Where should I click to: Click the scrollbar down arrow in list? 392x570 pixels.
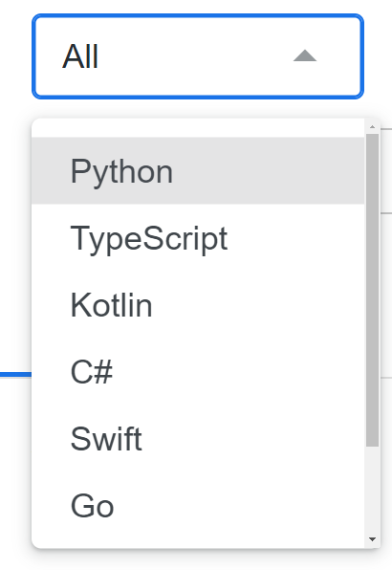pos(372,539)
